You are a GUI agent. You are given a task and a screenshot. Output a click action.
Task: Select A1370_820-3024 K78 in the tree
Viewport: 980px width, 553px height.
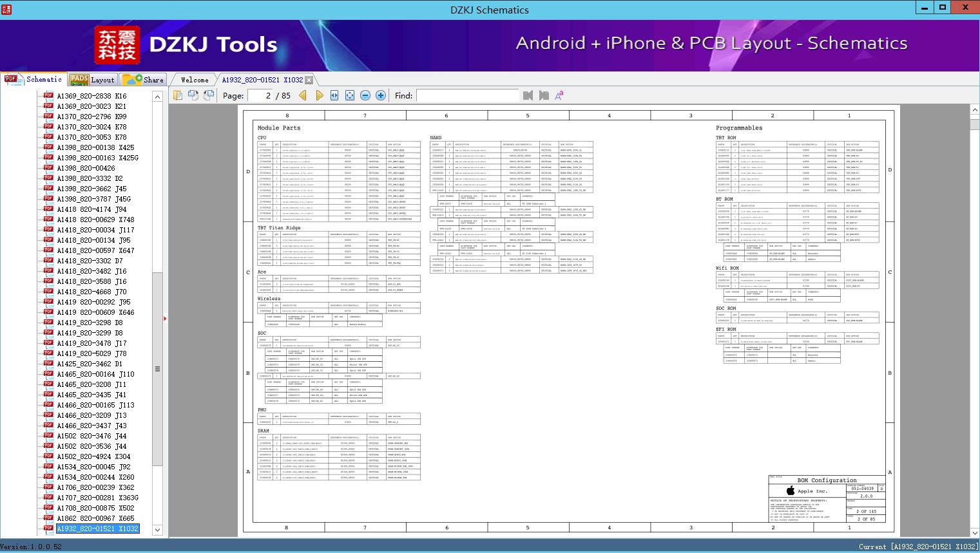coord(91,127)
